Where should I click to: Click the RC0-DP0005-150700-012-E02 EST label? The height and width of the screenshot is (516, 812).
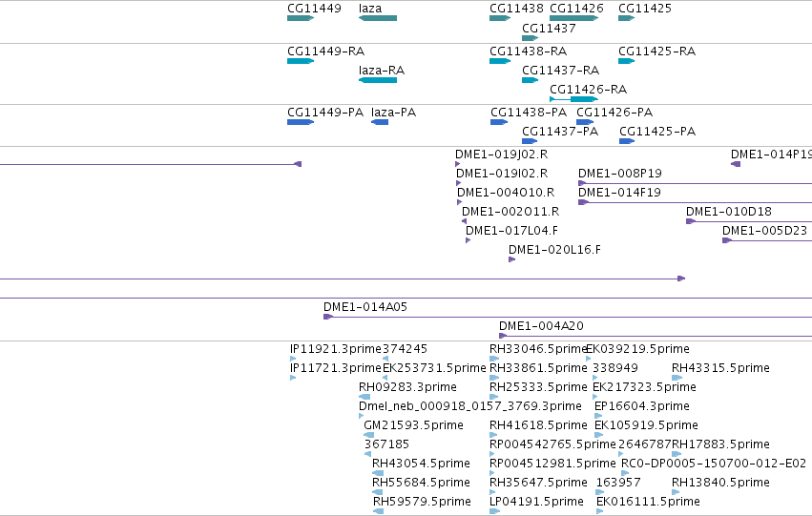click(714, 464)
